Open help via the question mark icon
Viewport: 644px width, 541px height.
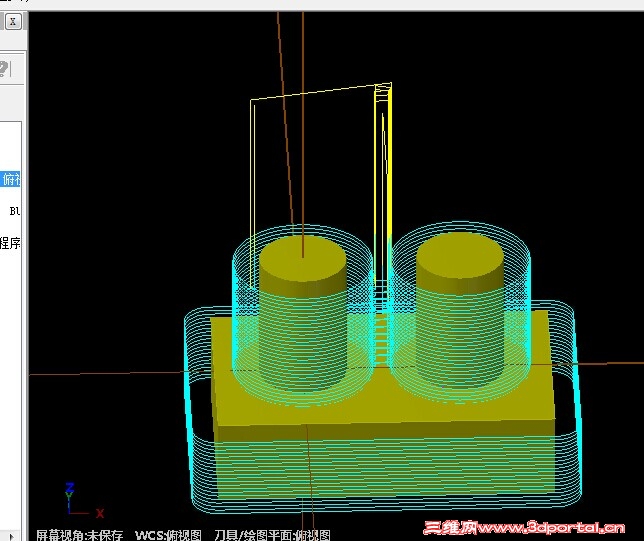pos(3,69)
